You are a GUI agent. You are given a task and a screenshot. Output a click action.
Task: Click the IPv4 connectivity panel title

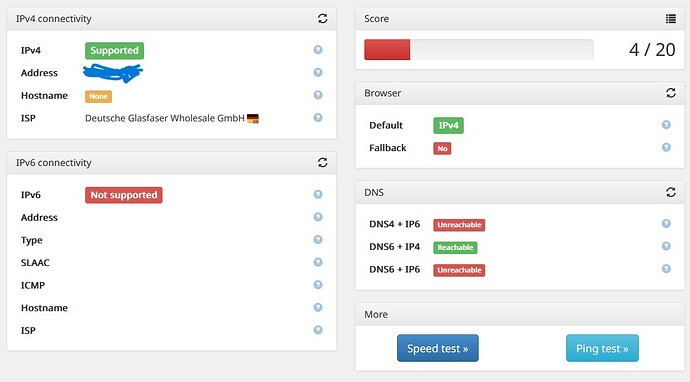(54, 18)
